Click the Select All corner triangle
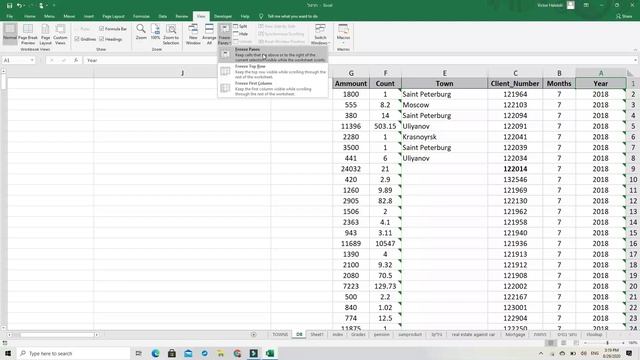Screen dimensions: 640x360 [630, 73]
